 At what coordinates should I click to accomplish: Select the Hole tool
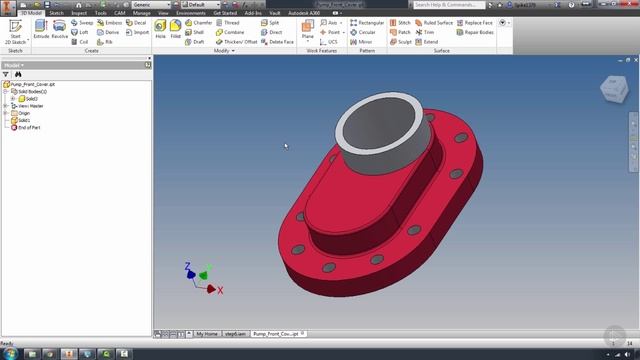(160, 29)
